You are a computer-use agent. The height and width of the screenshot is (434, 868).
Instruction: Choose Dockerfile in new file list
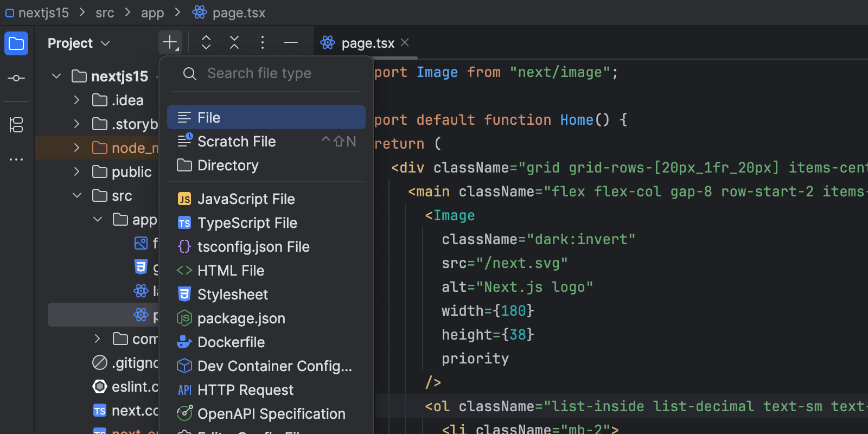231,342
